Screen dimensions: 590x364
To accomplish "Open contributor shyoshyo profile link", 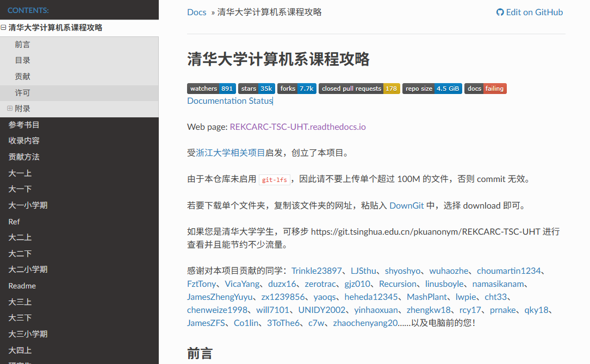I will pos(402,271).
